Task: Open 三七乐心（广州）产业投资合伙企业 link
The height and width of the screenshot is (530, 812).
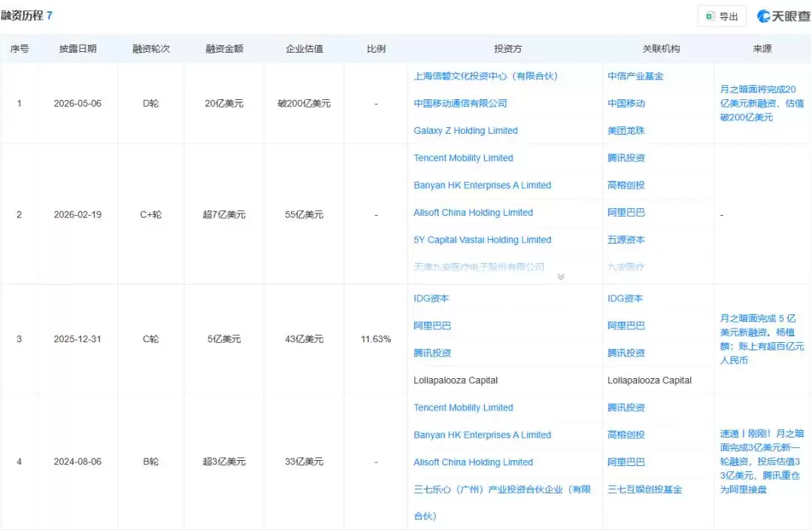Action: [x=501, y=503]
